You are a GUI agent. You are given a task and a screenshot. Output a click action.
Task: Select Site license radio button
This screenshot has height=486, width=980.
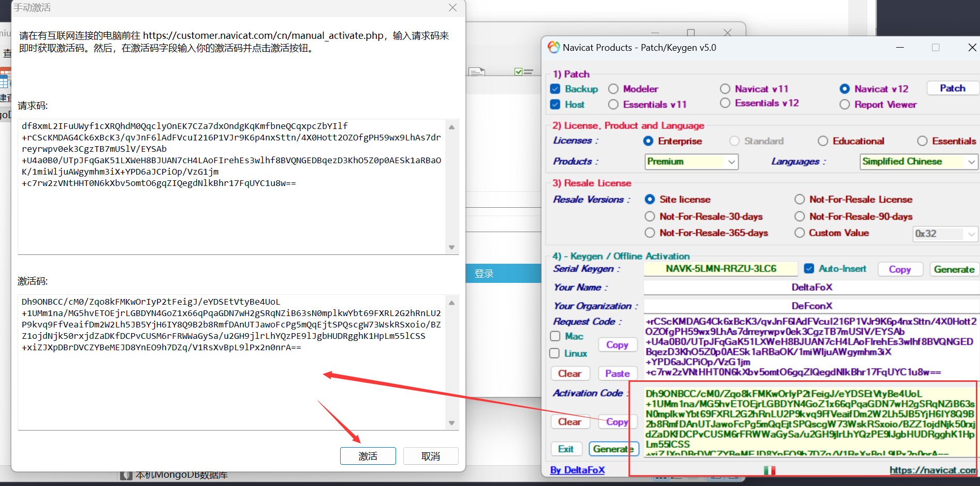coord(650,199)
